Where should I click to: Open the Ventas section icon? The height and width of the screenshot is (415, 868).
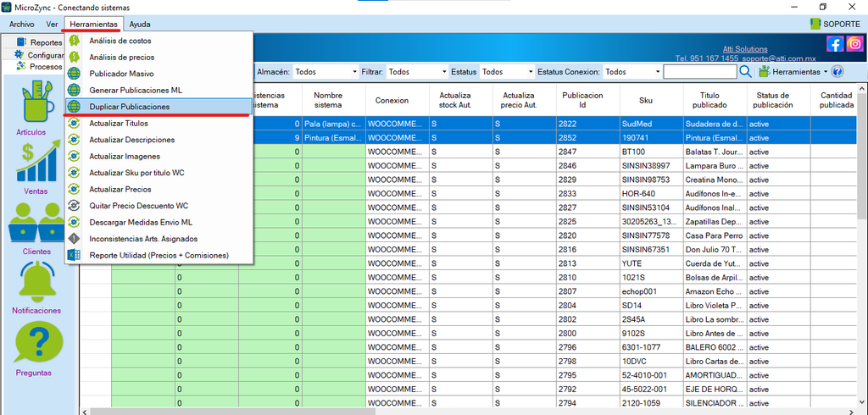[39, 162]
